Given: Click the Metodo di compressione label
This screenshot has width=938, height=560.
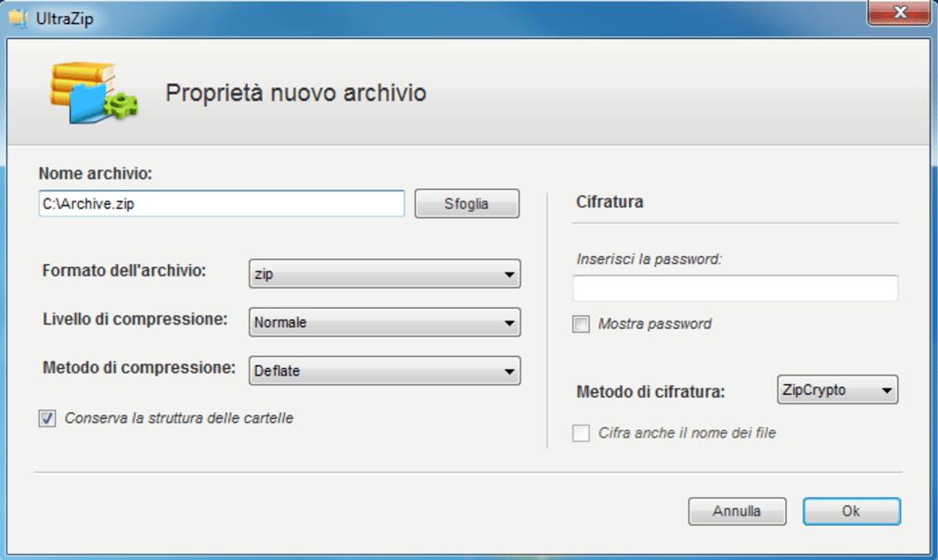Looking at the screenshot, I should pyautogui.click(x=139, y=367).
